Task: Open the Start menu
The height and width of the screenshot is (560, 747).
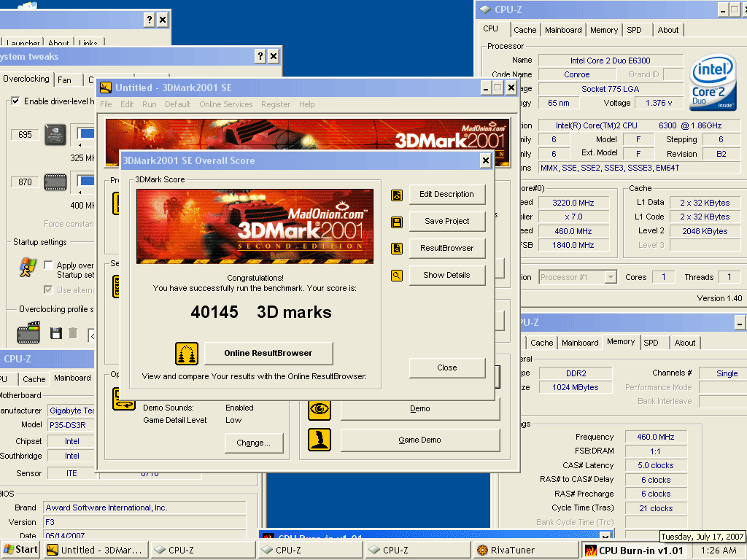Action: pos(20,550)
